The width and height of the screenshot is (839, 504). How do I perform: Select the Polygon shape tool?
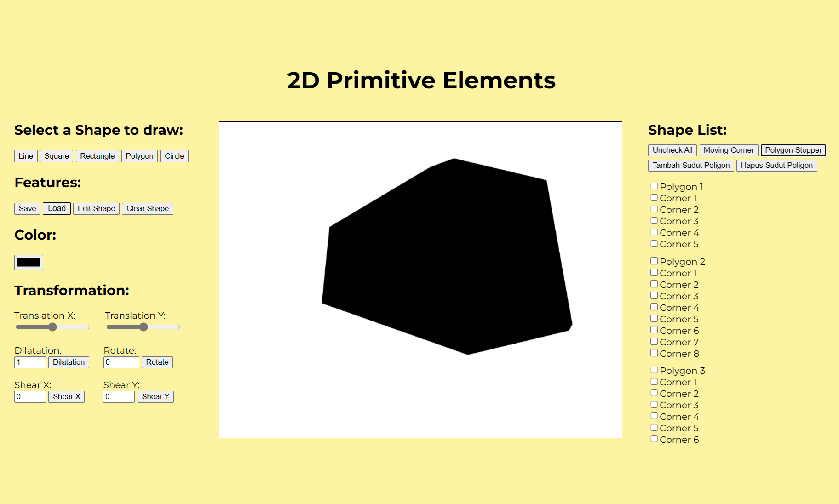click(139, 156)
